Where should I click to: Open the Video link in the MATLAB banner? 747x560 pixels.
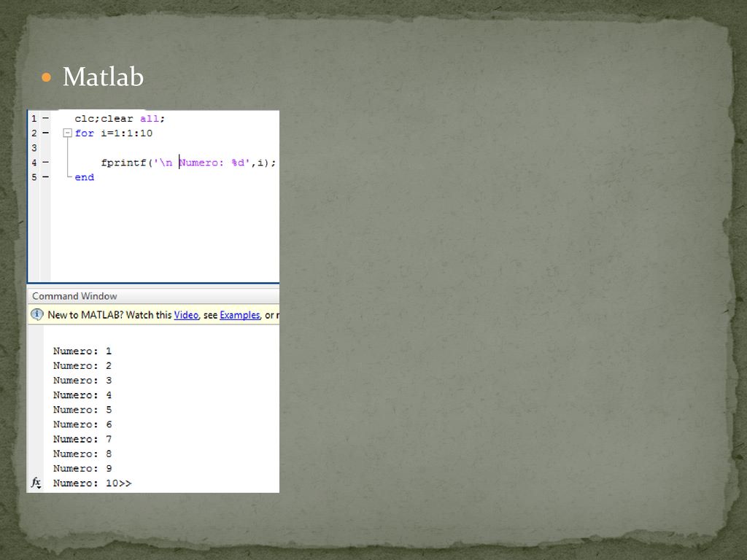pos(186,315)
